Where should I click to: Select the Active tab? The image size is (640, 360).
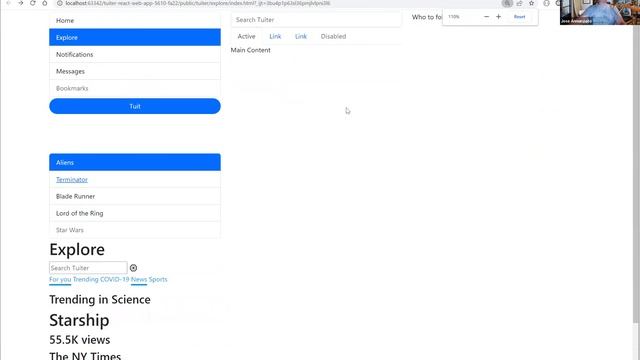[246, 36]
